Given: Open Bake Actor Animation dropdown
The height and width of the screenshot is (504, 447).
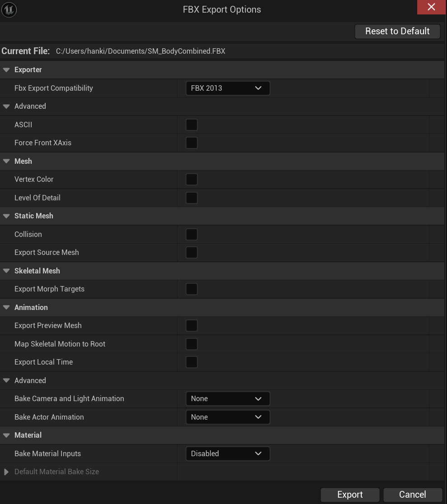Looking at the screenshot, I should (228, 417).
